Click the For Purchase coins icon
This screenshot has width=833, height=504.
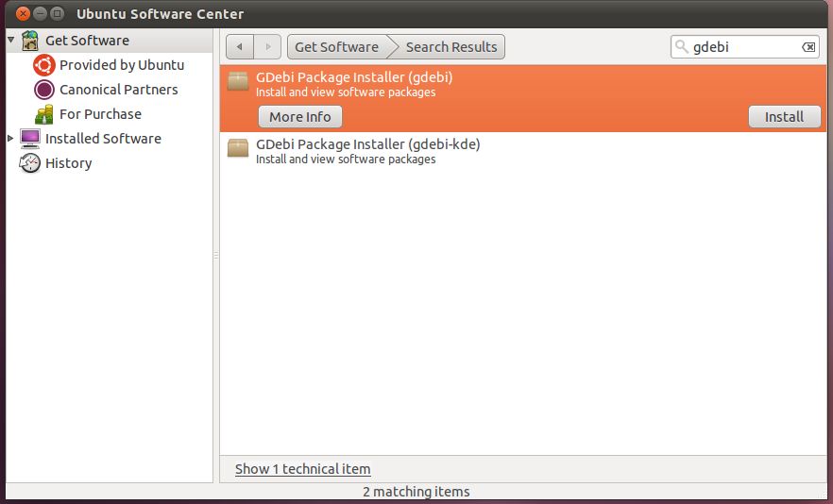44,114
